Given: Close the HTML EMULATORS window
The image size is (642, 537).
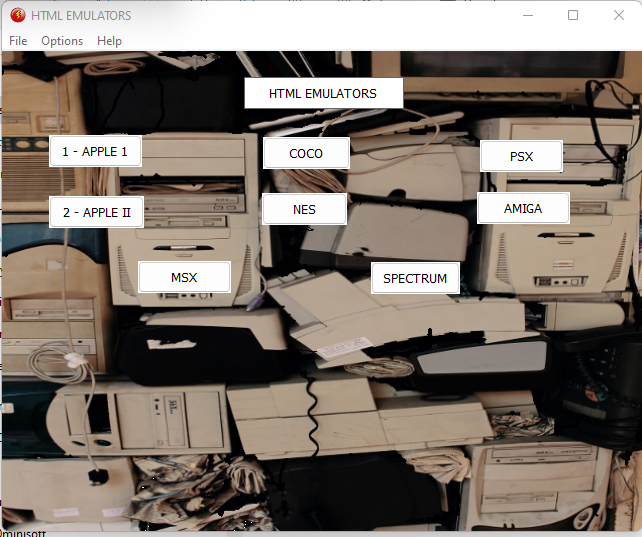Looking at the screenshot, I should 619,16.
